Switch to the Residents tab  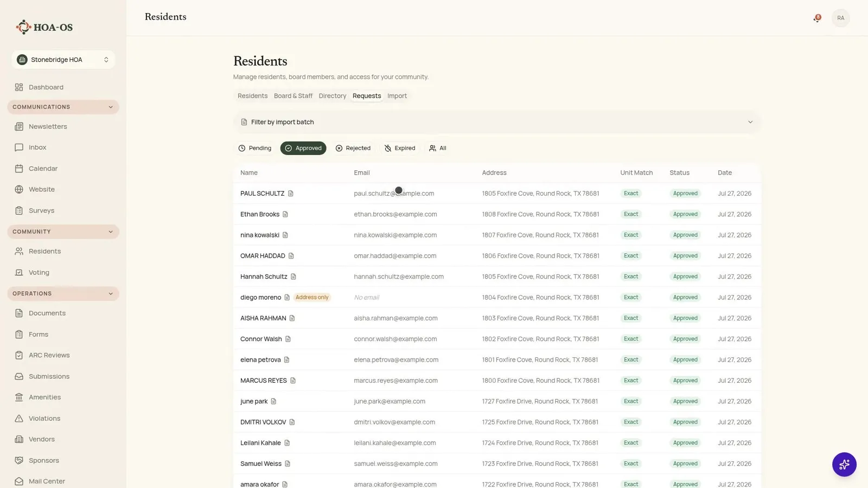(252, 96)
